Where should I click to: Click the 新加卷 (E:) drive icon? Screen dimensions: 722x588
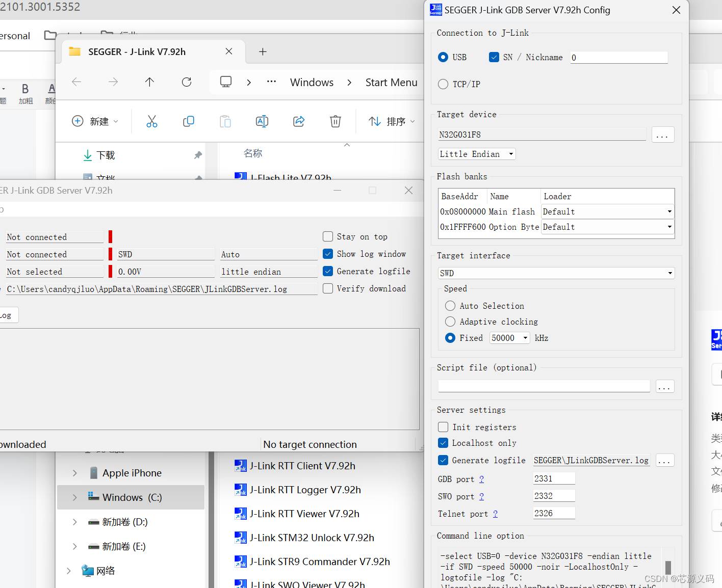click(x=93, y=546)
